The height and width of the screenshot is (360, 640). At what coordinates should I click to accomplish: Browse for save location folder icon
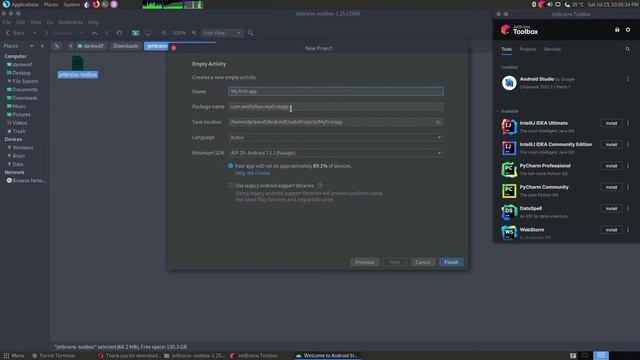438,122
